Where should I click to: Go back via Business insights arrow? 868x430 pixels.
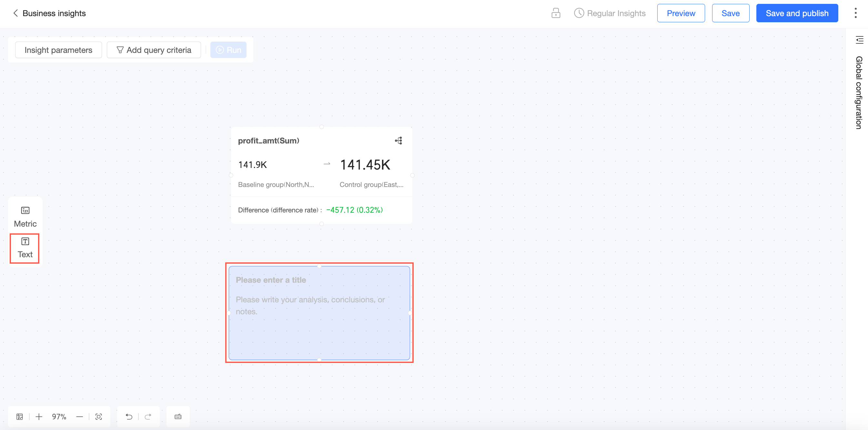pos(15,13)
